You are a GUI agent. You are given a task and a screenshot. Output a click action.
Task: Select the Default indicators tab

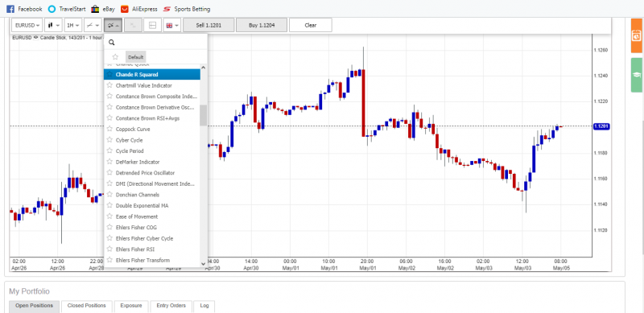(x=135, y=57)
